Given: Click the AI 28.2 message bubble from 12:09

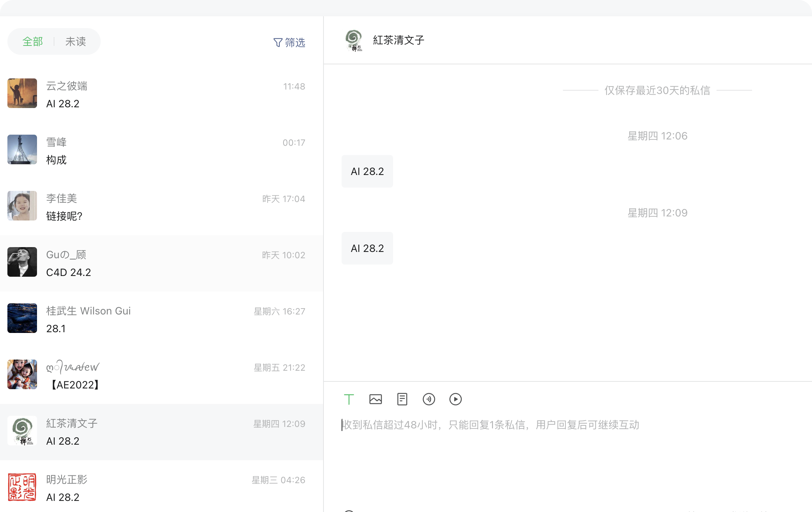Looking at the screenshot, I should (367, 248).
